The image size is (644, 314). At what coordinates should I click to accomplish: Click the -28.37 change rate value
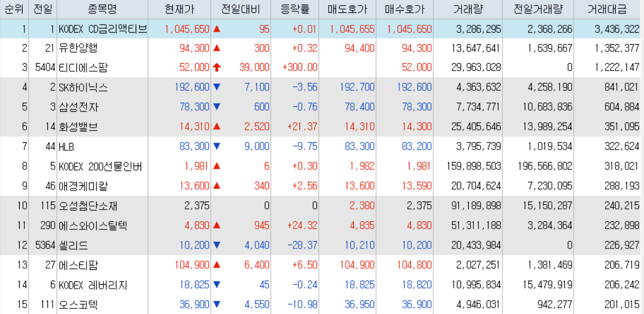tap(303, 246)
